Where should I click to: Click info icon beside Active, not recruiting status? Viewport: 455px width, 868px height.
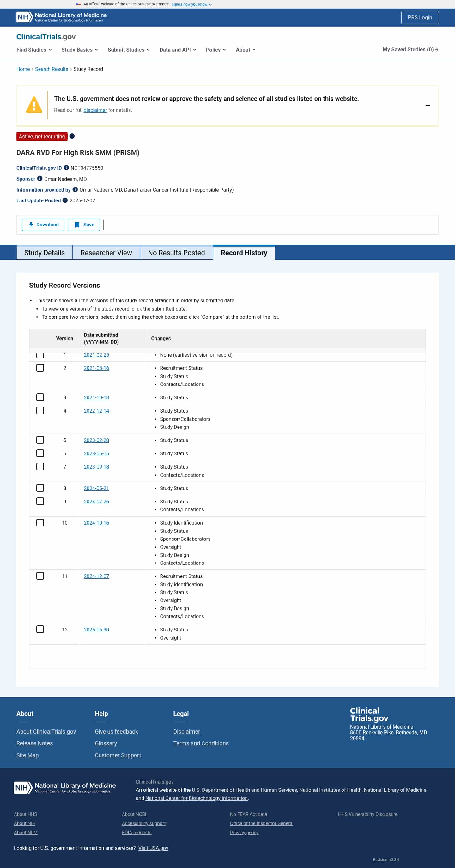tap(72, 136)
